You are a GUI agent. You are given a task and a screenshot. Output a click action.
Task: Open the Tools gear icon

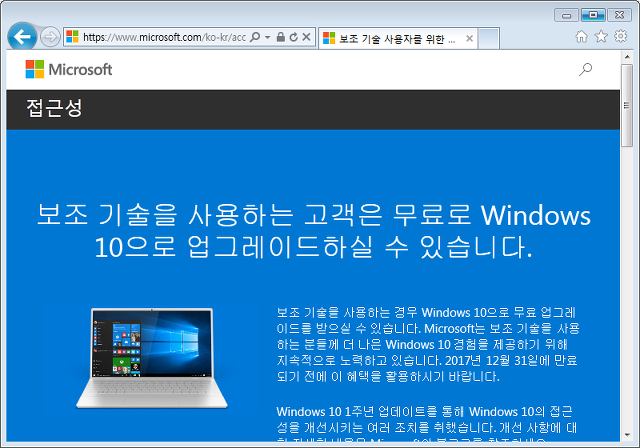(620, 36)
